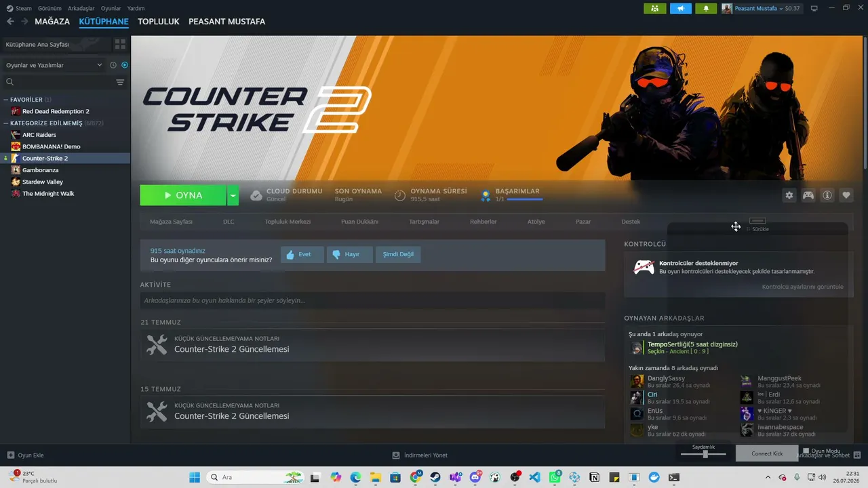
Task: Collapse the FAVORİLER category
Action: click(6, 100)
